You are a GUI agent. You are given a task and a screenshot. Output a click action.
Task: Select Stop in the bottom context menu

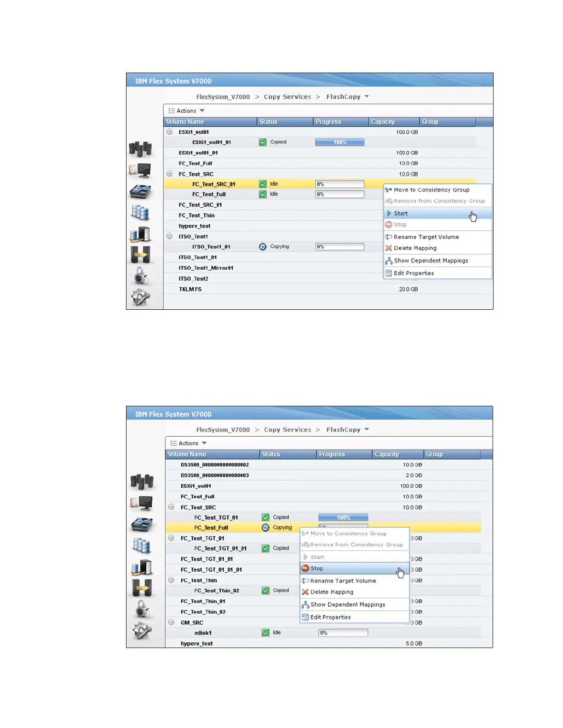pos(355,569)
